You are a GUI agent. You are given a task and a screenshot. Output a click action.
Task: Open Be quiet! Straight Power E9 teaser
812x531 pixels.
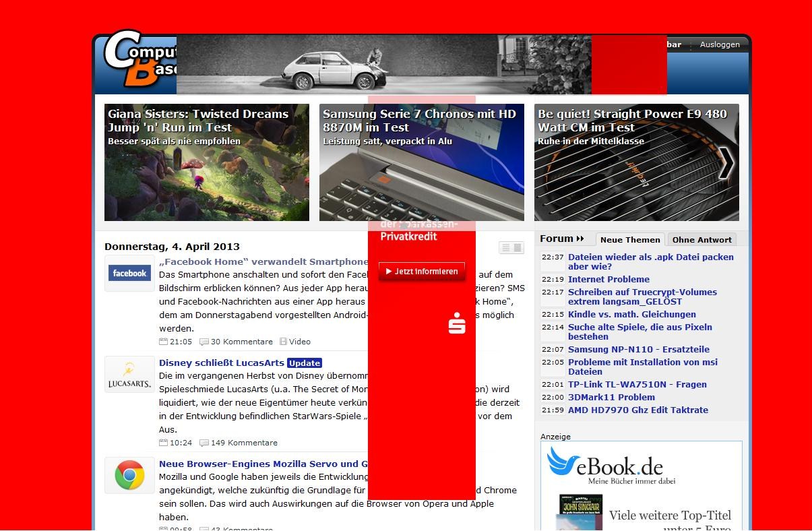tap(637, 162)
